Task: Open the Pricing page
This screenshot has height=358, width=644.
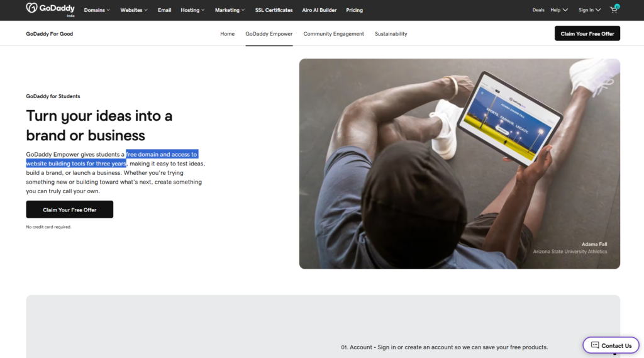Action: point(354,10)
